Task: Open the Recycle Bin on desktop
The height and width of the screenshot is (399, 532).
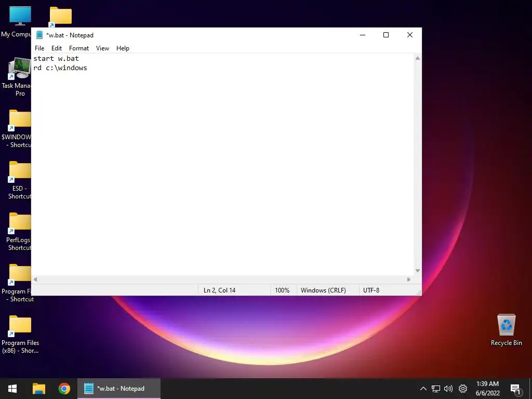Action: coord(506,330)
